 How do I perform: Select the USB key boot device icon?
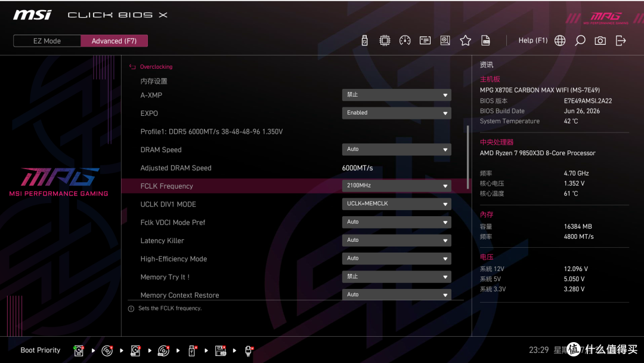[192, 350]
